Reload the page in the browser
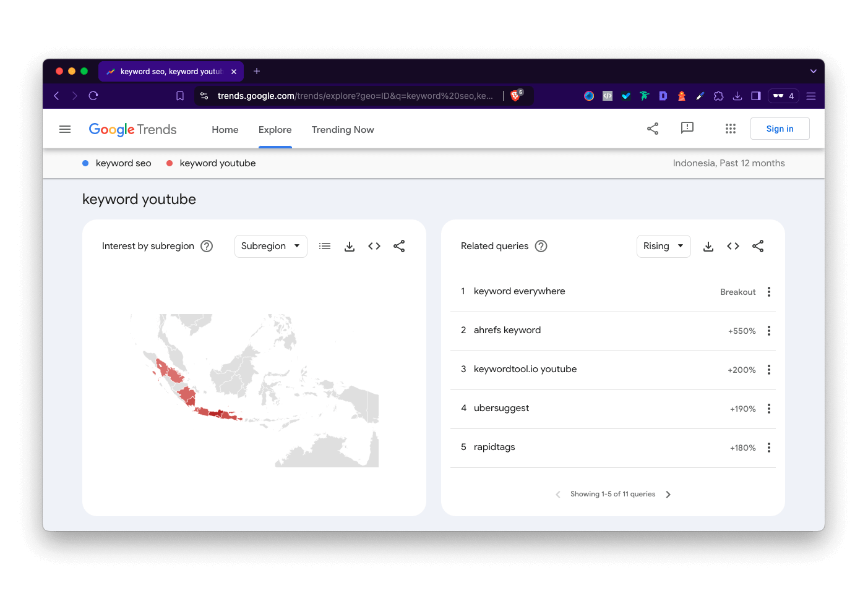868x612 pixels. pos(93,96)
